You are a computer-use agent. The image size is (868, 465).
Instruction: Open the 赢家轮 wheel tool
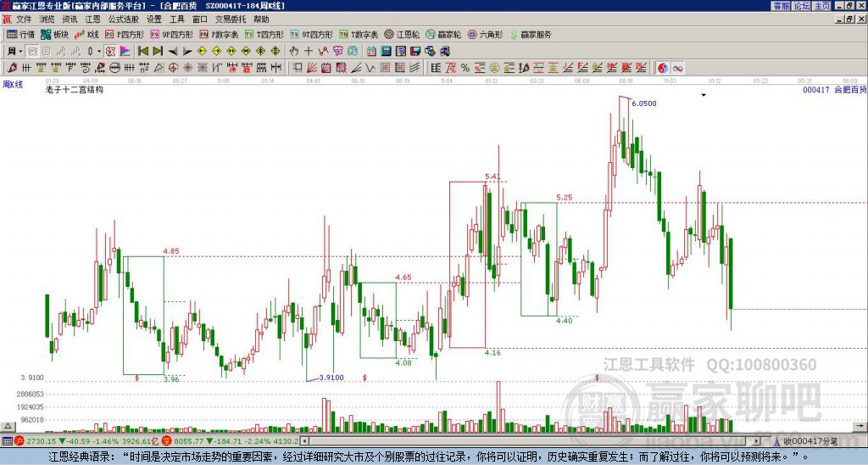click(x=444, y=34)
